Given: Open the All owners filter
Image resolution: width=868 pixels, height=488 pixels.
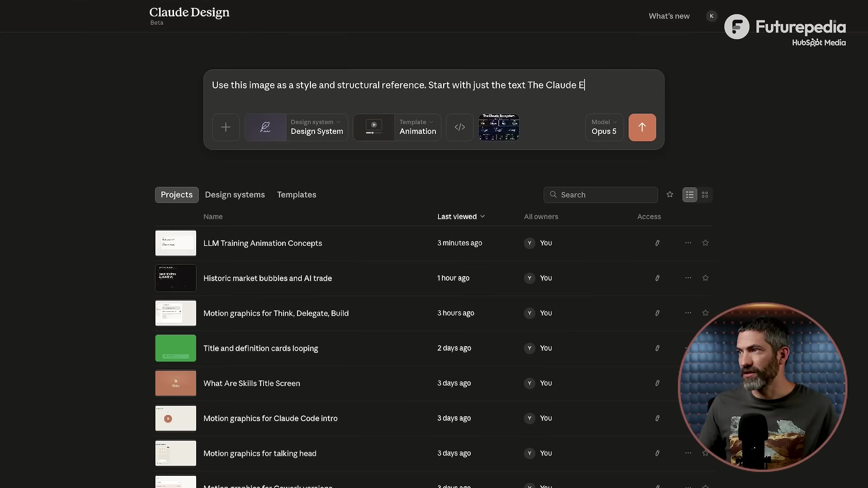Looking at the screenshot, I should (541, 216).
